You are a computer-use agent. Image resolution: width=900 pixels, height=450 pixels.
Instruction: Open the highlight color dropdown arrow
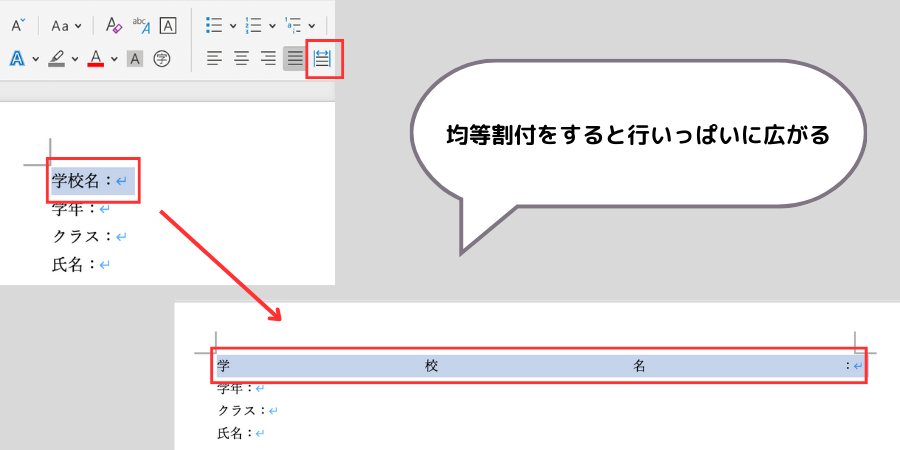(x=75, y=59)
